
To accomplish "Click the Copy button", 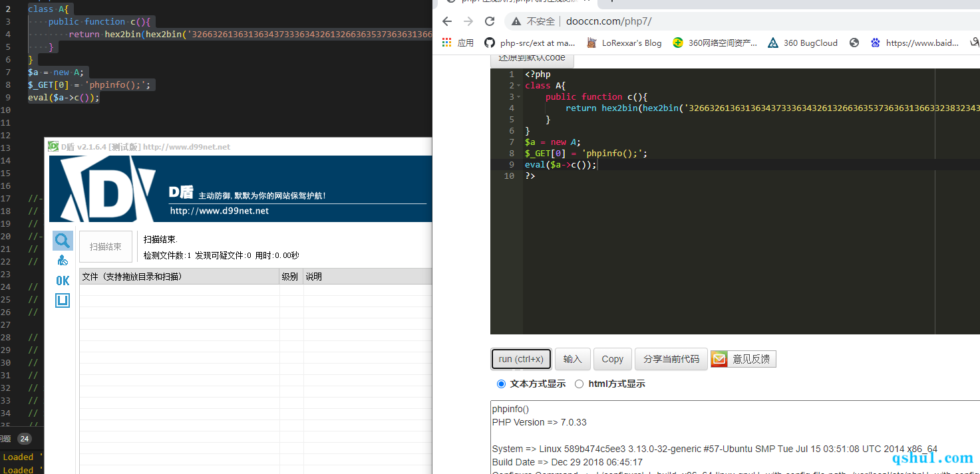I will pyautogui.click(x=612, y=359).
